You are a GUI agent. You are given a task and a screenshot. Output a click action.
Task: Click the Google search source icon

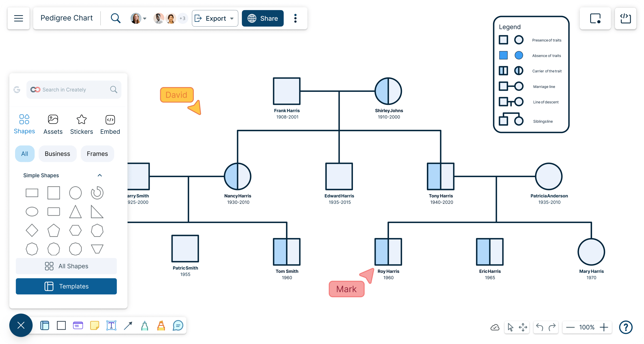click(x=17, y=90)
